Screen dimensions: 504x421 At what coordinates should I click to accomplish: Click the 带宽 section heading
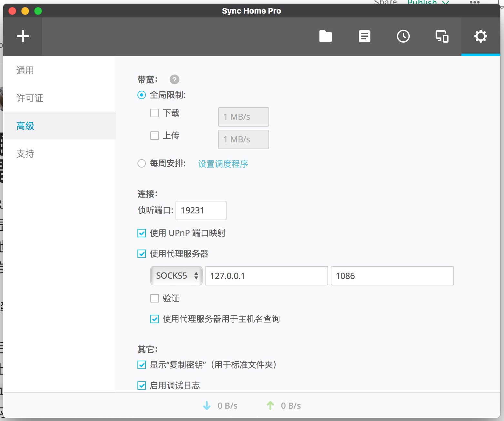tap(147, 79)
